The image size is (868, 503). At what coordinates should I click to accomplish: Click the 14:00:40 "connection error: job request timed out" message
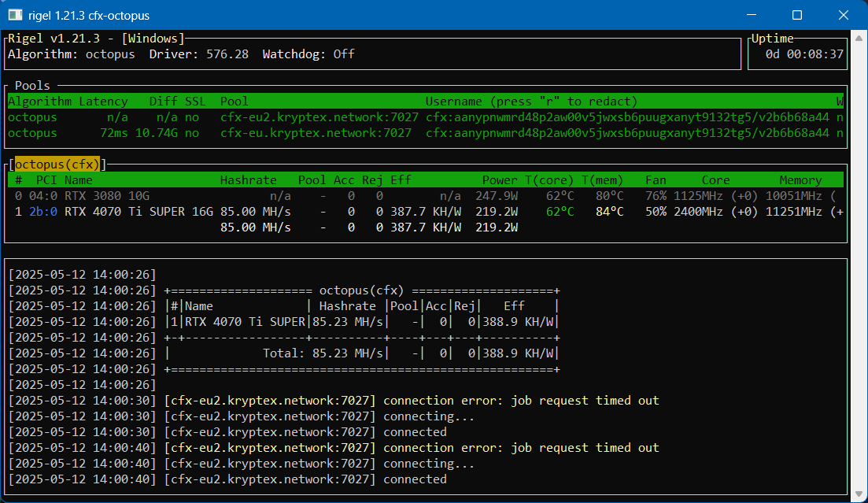coord(521,448)
